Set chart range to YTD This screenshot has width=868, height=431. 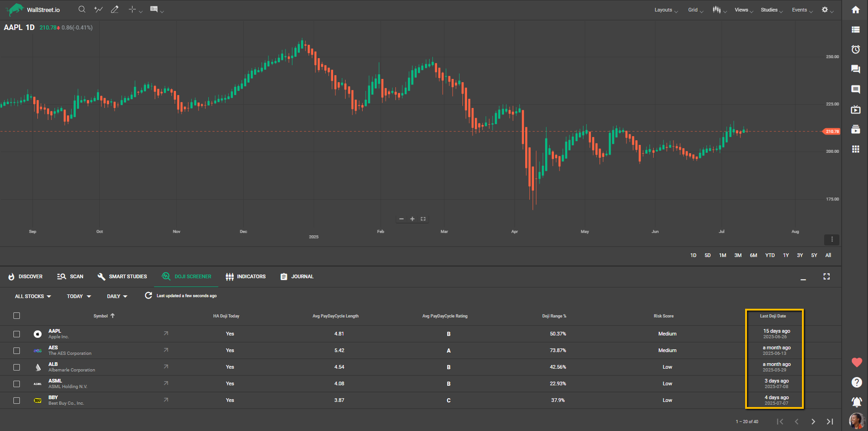coord(770,255)
